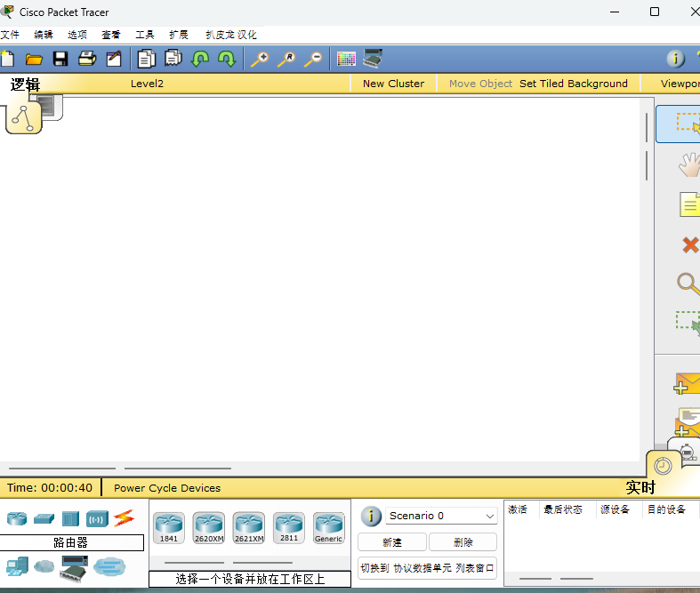Pick the 2811 router device
The height and width of the screenshot is (593, 700).
click(289, 528)
